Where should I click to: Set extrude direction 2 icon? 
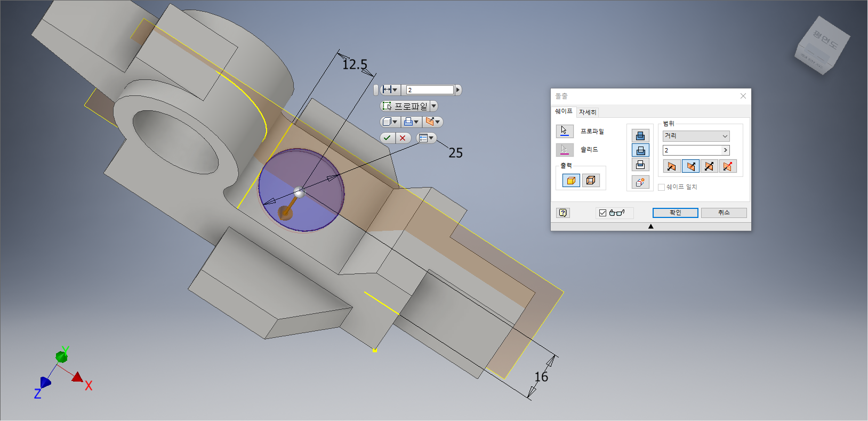(x=690, y=166)
